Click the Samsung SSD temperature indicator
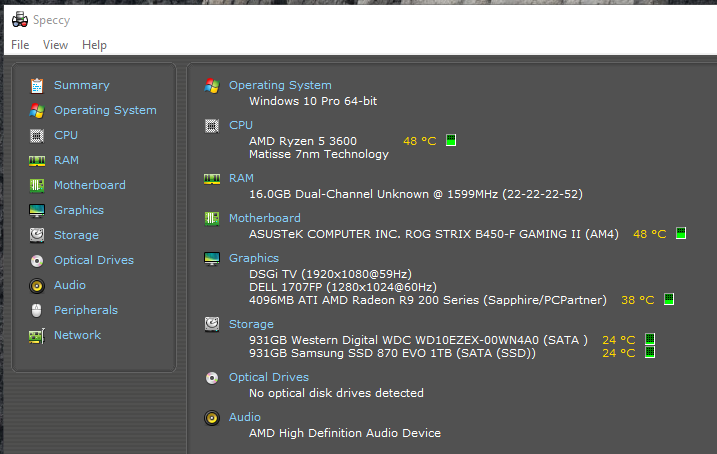 click(650, 352)
